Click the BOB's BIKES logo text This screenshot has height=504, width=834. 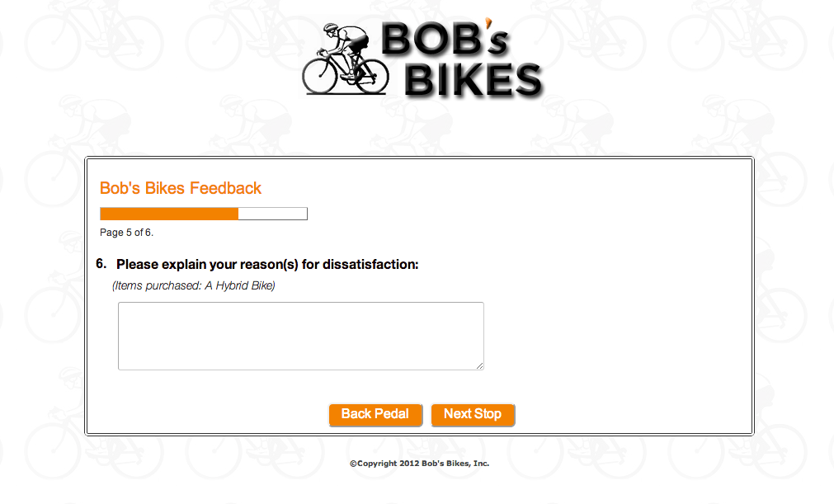click(x=462, y=59)
